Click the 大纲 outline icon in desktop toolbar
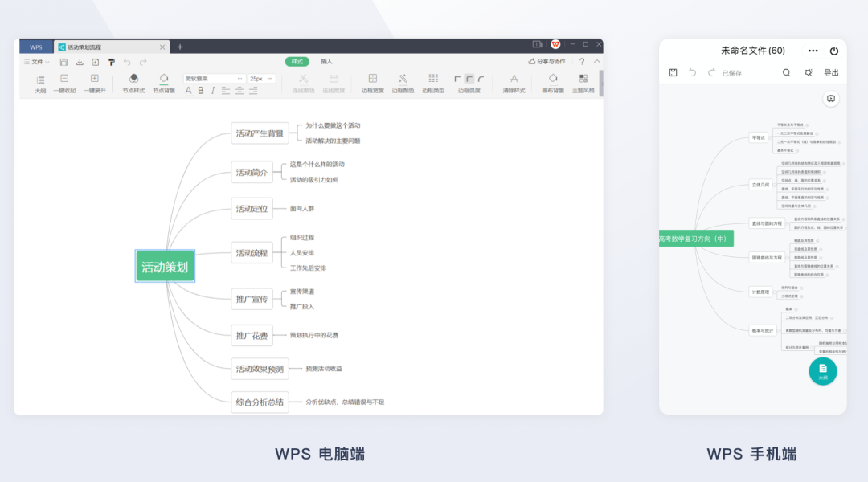Image resolution: width=868 pixels, height=482 pixels. (x=40, y=79)
